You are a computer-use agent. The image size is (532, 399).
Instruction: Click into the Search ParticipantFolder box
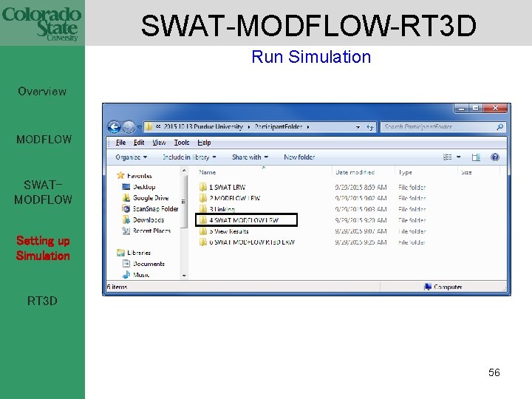pos(437,127)
